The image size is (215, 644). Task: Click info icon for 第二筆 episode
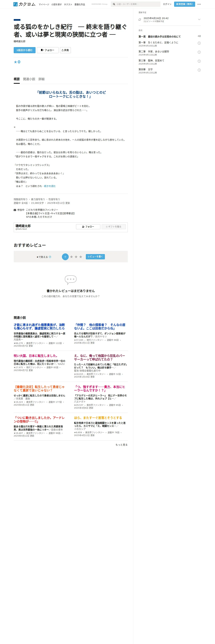click(x=199, y=52)
